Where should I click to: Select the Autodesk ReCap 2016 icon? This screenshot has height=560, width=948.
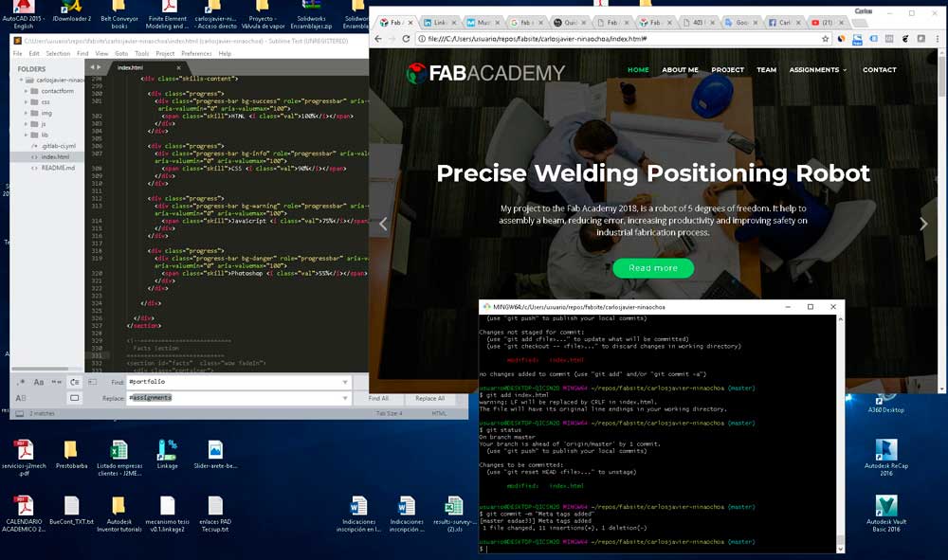pyautogui.click(x=885, y=458)
